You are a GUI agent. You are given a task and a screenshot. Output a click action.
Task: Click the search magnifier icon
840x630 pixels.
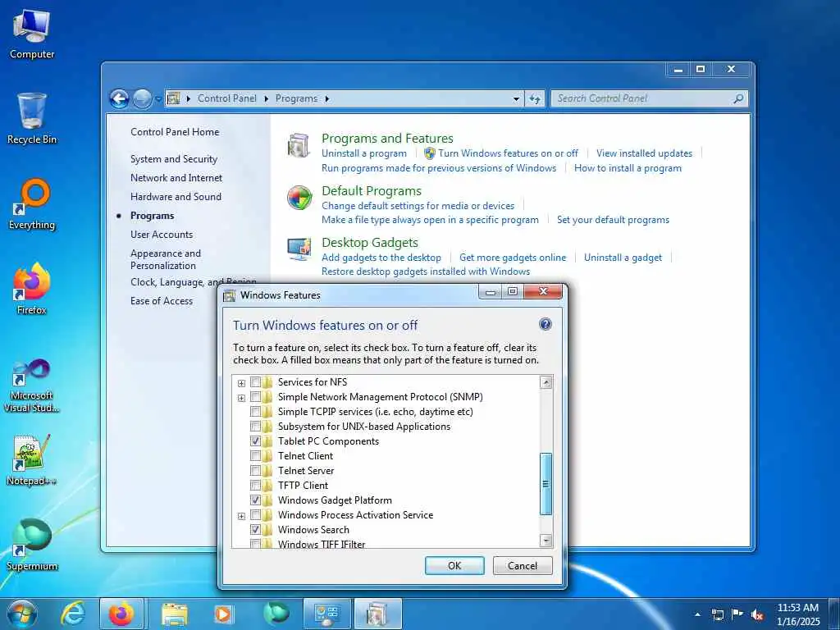pyautogui.click(x=737, y=98)
